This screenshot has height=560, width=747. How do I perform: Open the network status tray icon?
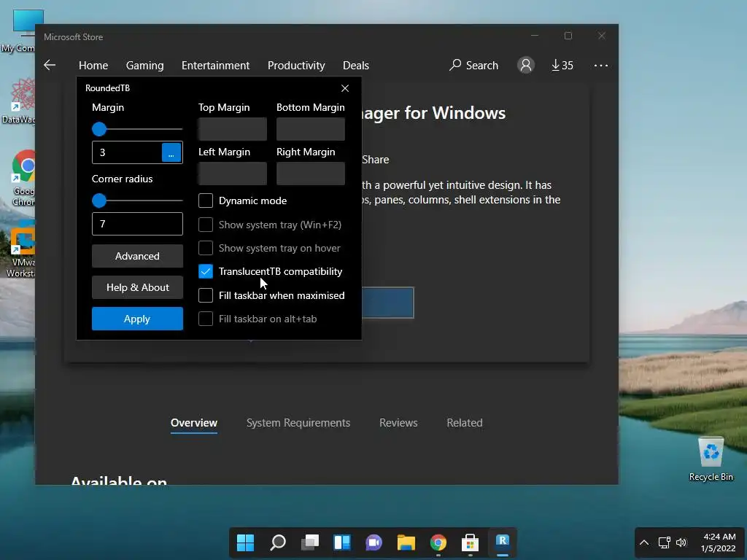pyautogui.click(x=664, y=542)
